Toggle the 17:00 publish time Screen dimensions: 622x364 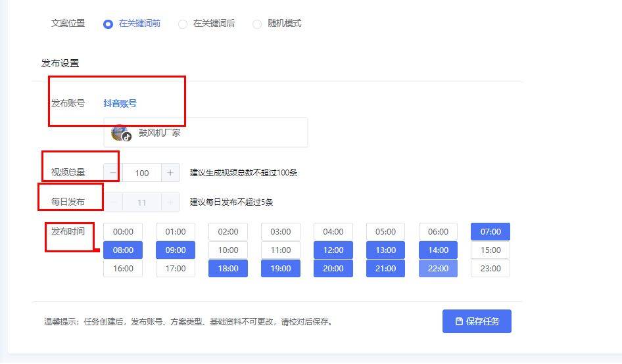tap(176, 269)
